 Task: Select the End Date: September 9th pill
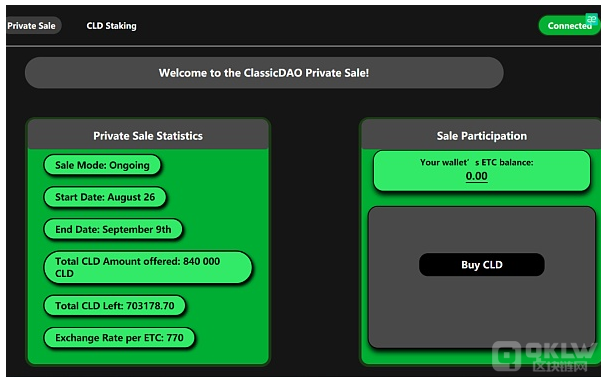(x=113, y=229)
